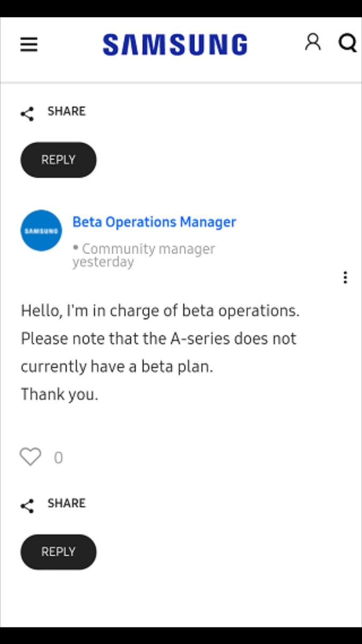The image size is (362, 644).
Task: Click the 'Please note that the A-series' line
Action: click(158, 339)
